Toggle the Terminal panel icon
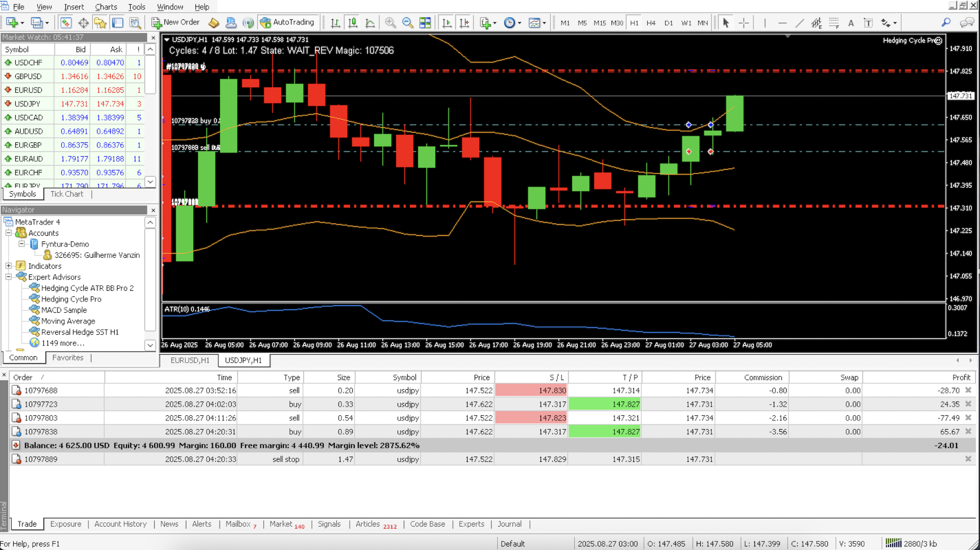This screenshot has width=980, height=550. coord(118,22)
